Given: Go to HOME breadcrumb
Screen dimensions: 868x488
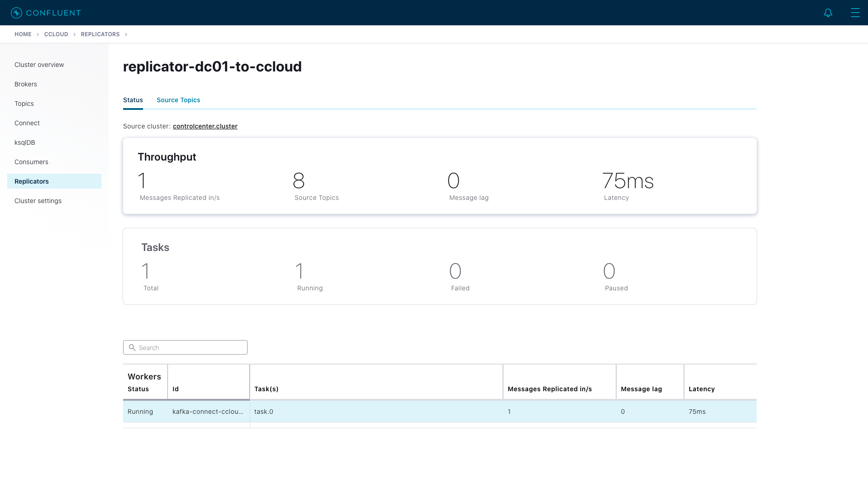Looking at the screenshot, I should click(23, 34).
